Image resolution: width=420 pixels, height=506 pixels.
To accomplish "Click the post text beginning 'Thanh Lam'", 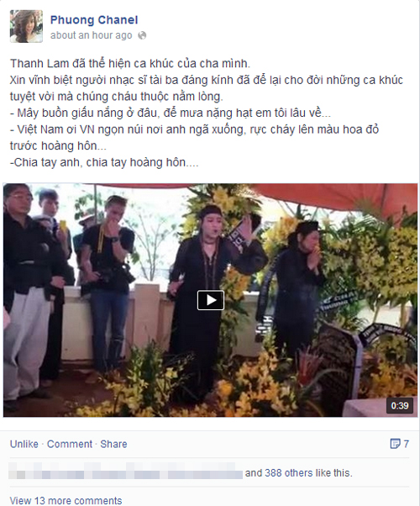I will (x=130, y=63).
